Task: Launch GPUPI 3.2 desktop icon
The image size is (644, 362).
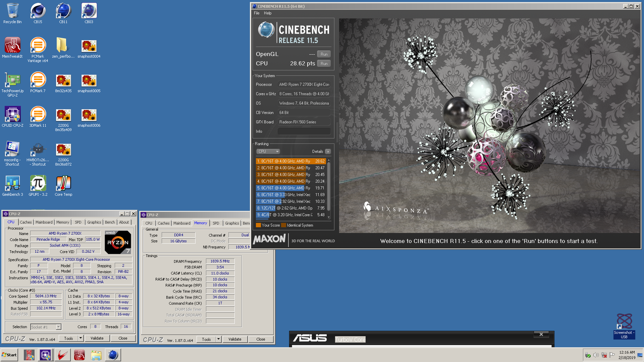Action: point(38,186)
